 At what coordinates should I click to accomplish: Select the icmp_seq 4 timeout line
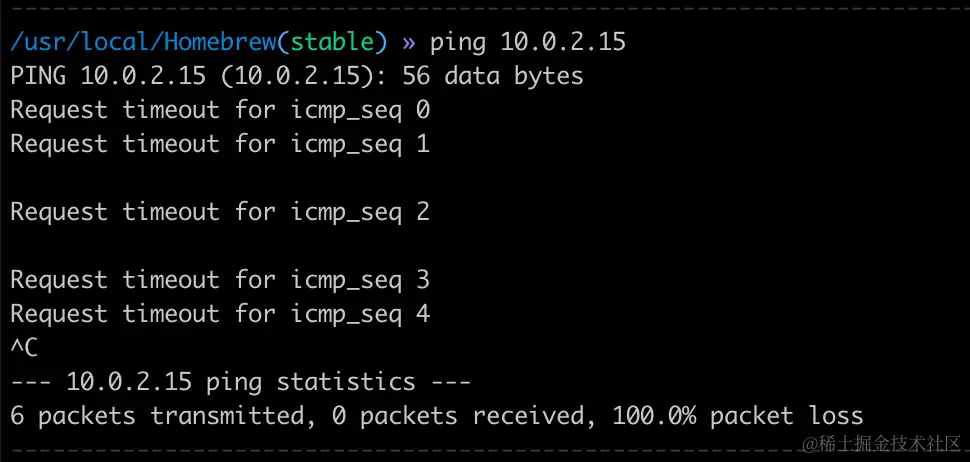pyautogui.click(x=220, y=314)
